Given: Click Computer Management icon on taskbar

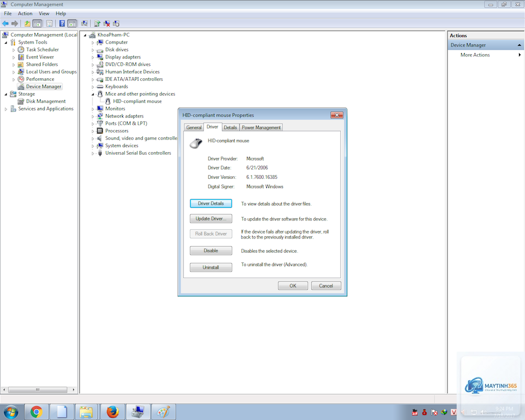Looking at the screenshot, I should [138, 412].
